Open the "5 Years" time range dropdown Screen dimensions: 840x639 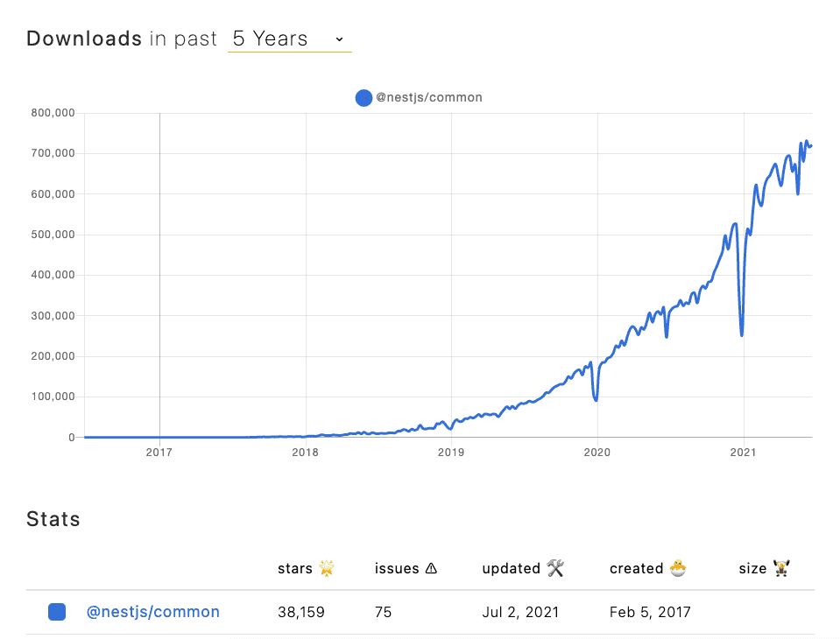click(x=289, y=39)
